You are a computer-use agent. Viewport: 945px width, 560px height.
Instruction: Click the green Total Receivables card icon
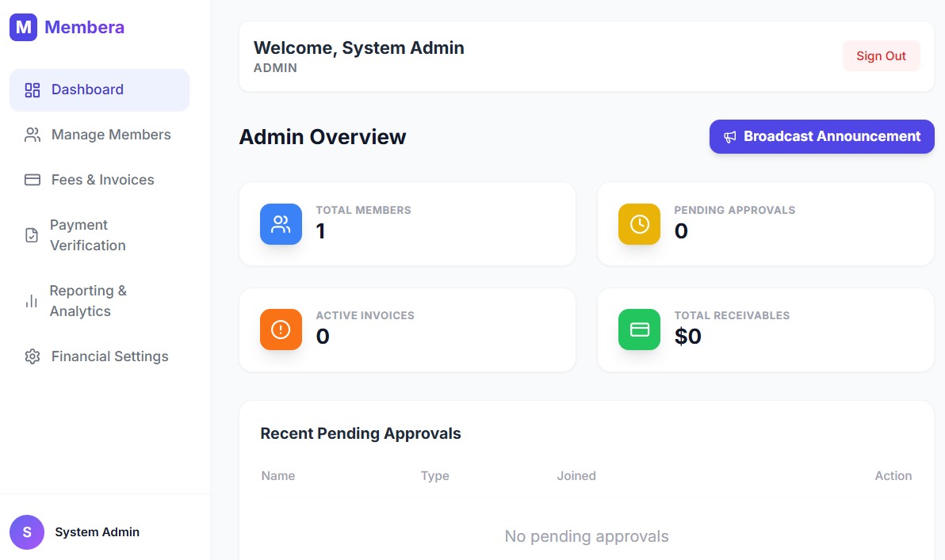pos(639,330)
